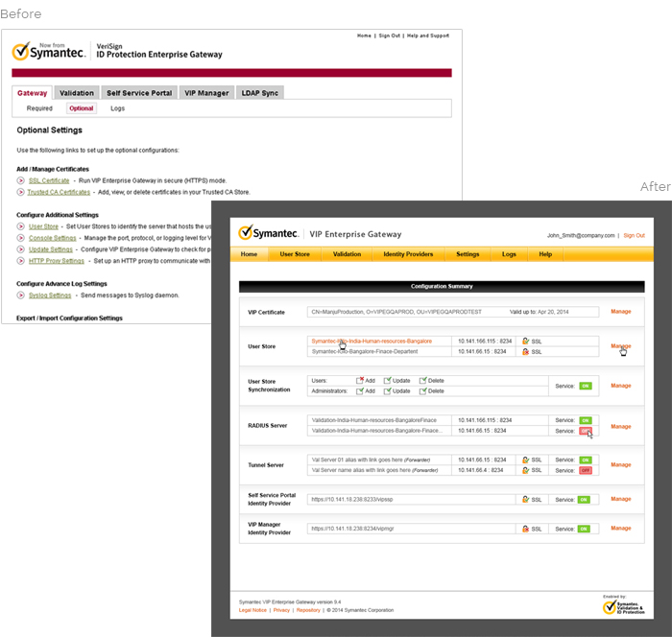Manage the VIP Certificate
Screen dimensions: 672x637
point(620,312)
